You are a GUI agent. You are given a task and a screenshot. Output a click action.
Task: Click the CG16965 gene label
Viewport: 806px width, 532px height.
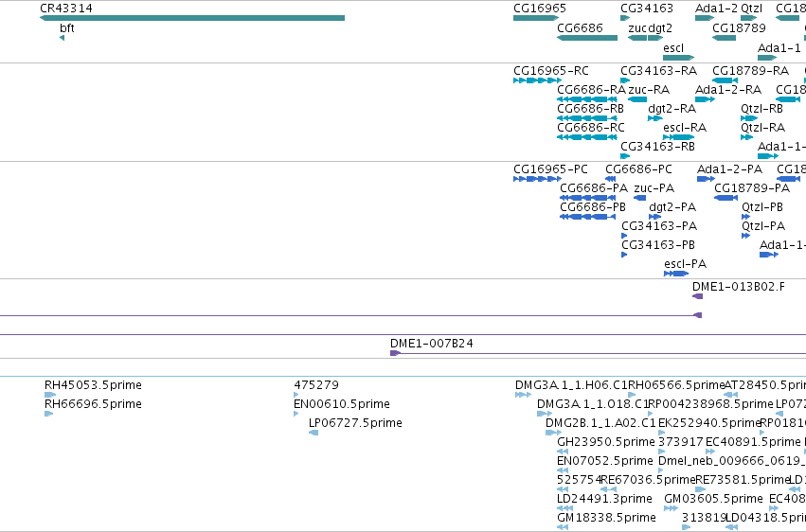[x=540, y=9]
